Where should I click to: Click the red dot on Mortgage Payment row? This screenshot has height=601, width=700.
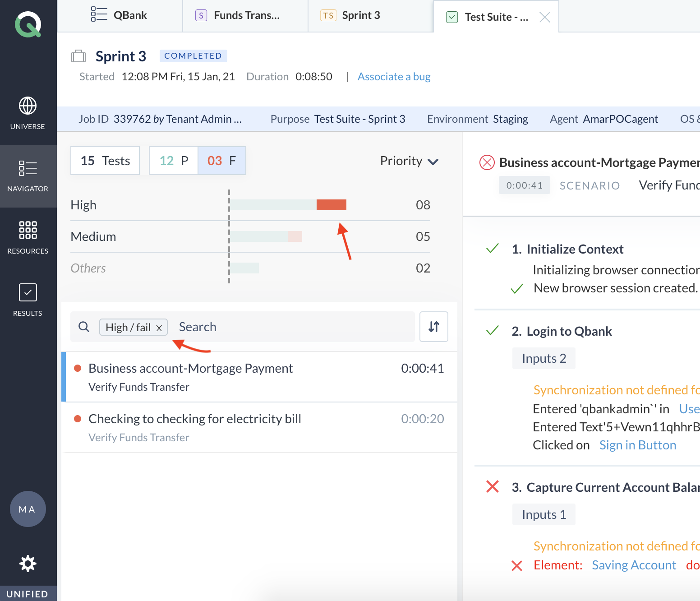coord(78,368)
